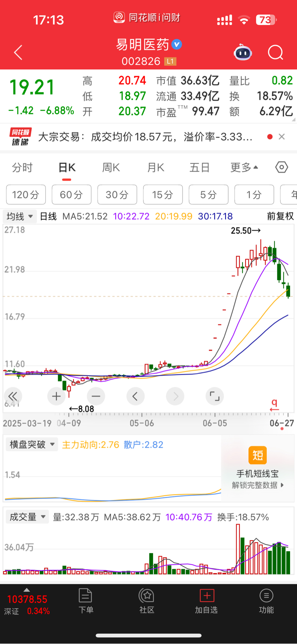Tap the L1 level badge
The height and width of the screenshot is (644, 297).
pyautogui.click(x=170, y=61)
